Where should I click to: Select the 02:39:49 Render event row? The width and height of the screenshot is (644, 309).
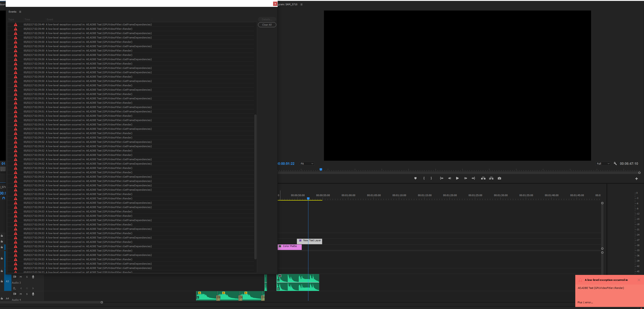[131, 29]
